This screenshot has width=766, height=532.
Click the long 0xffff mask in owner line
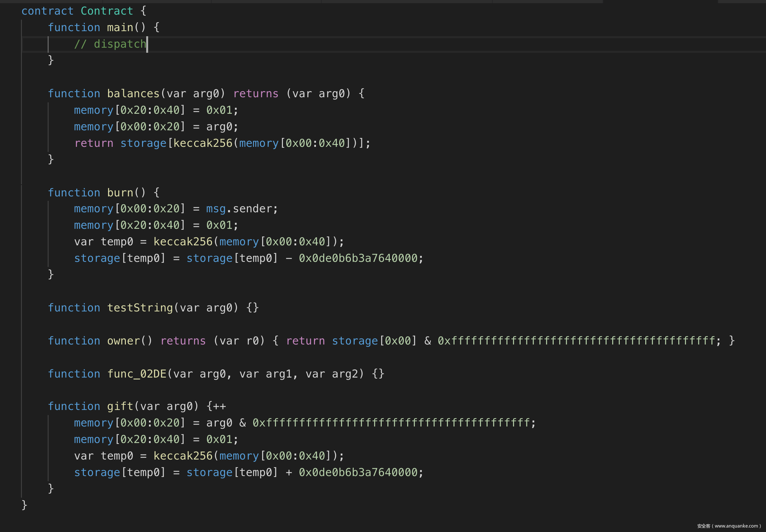pos(576,341)
